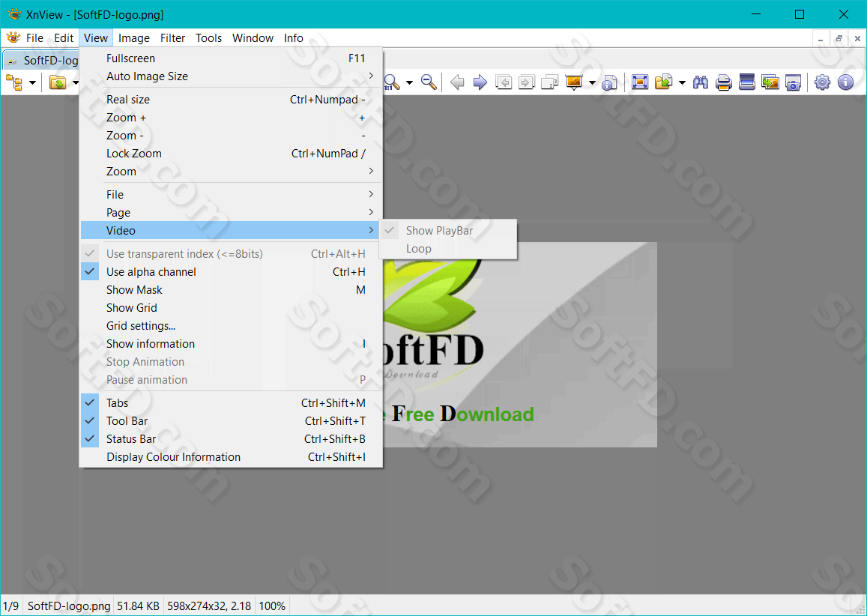Expand the zoom dropdown arrow next to magnifier
Screen dimensions: 867x616
click(x=409, y=83)
